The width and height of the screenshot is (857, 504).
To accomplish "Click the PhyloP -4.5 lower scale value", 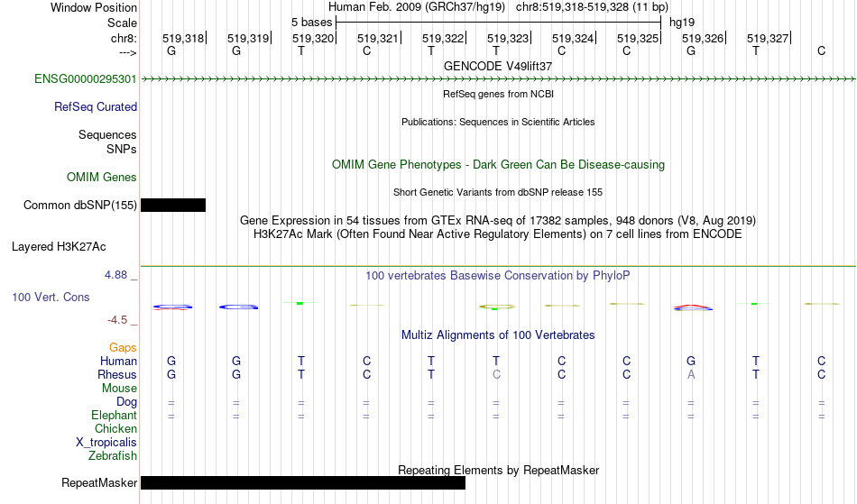I will (x=117, y=320).
